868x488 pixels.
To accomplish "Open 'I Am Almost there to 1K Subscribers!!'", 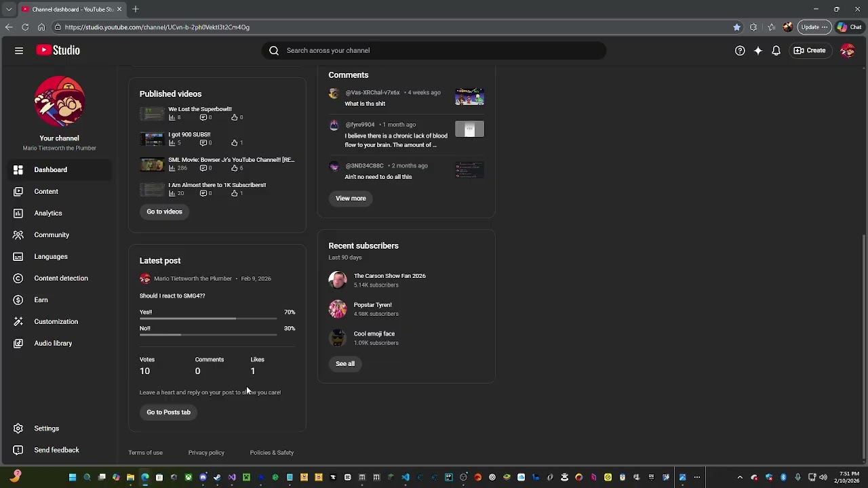I will 217,185.
